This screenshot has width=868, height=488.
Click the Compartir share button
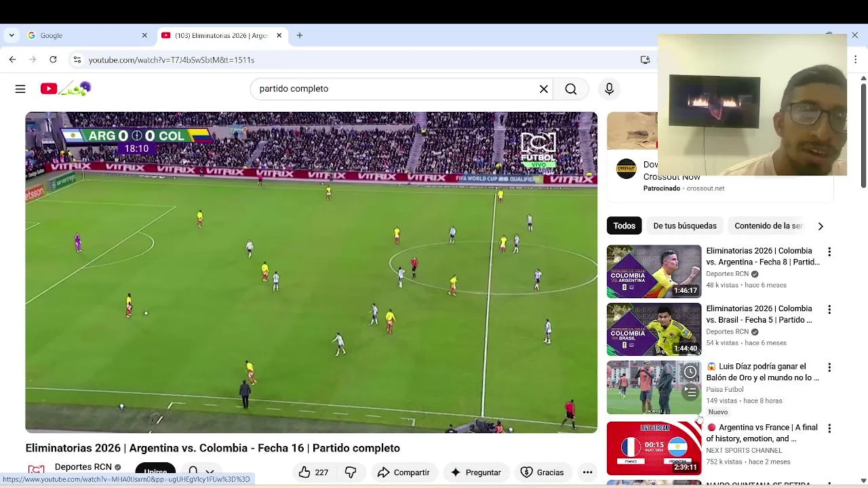[x=403, y=472]
